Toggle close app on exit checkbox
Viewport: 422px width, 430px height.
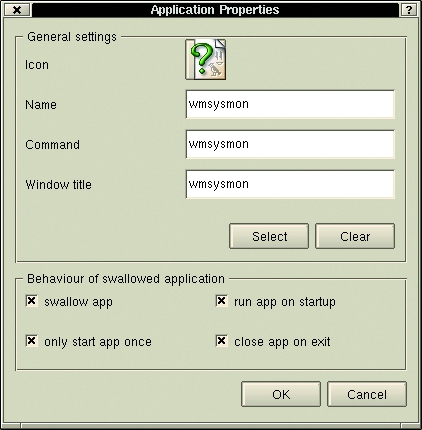pyautogui.click(x=222, y=341)
